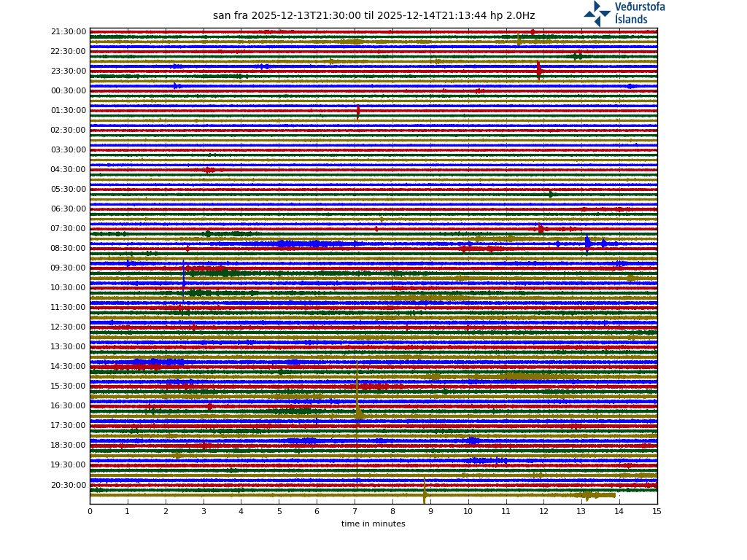The height and width of the screenshot is (560, 747).
Task: Click the Veðurstofa Íslands logo text
Action: (x=640, y=13)
